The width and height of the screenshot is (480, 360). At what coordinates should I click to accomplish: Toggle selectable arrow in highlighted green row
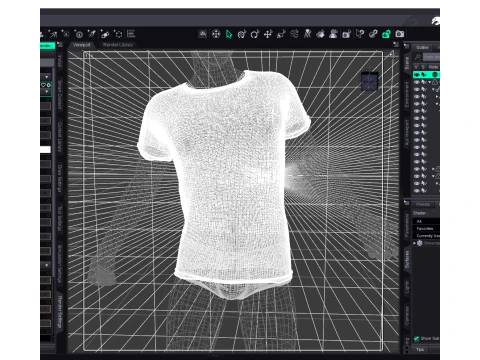(424, 75)
